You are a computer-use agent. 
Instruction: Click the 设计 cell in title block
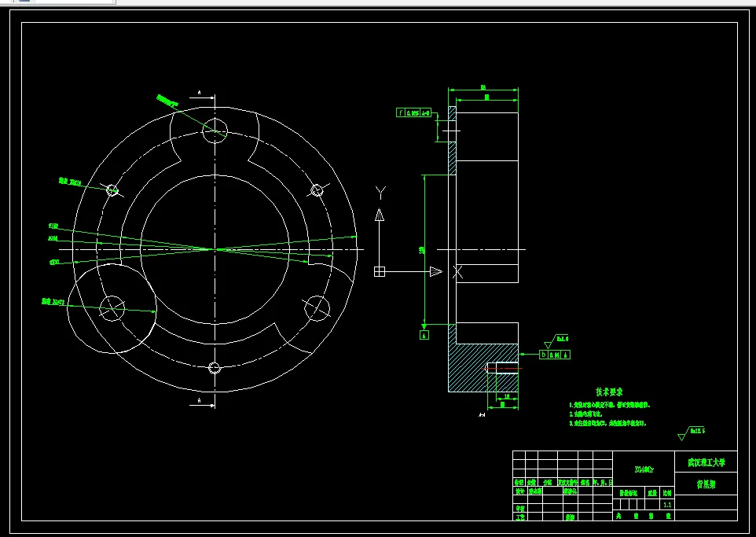[519, 491]
